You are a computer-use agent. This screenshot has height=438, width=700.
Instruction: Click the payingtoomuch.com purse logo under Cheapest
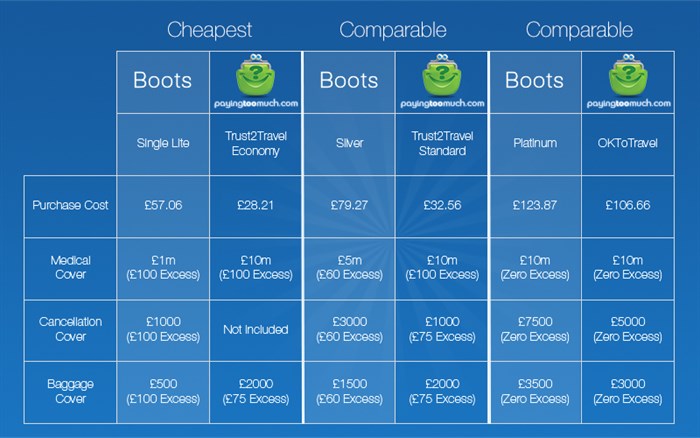point(255,82)
